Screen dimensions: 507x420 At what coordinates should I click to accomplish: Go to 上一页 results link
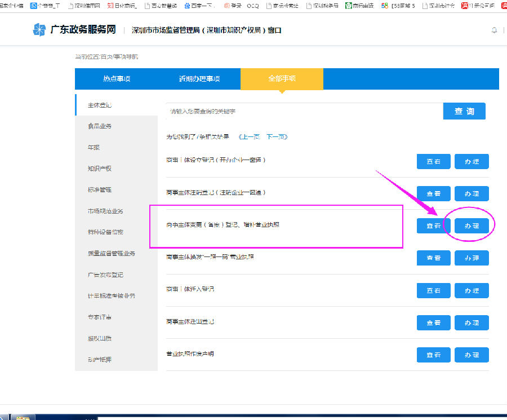click(250, 136)
